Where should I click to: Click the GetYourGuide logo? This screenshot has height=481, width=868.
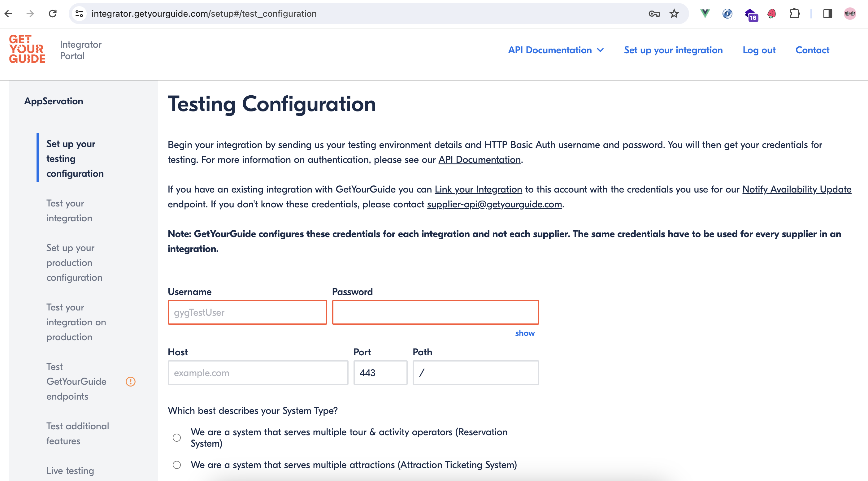tap(27, 49)
